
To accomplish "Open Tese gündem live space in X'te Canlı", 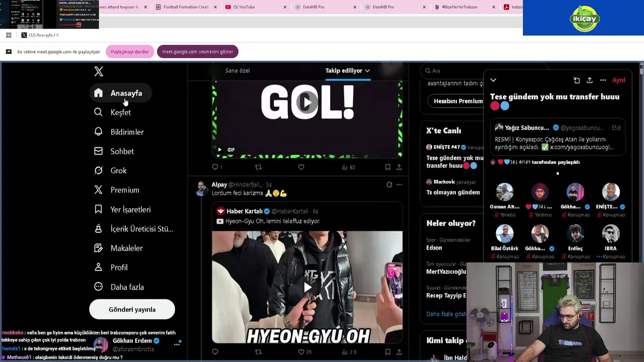I will (454, 161).
